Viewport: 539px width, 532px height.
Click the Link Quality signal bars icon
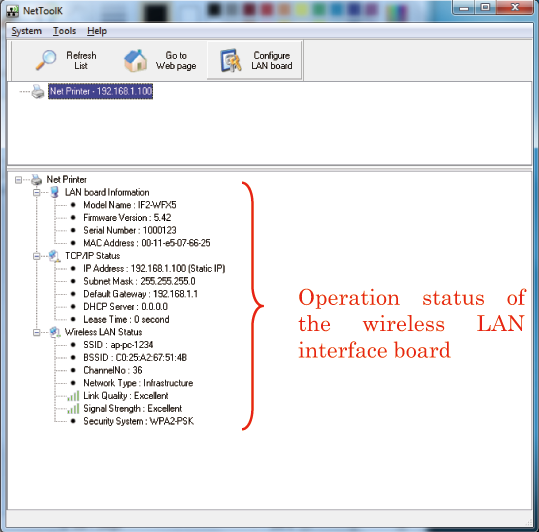(73, 396)
